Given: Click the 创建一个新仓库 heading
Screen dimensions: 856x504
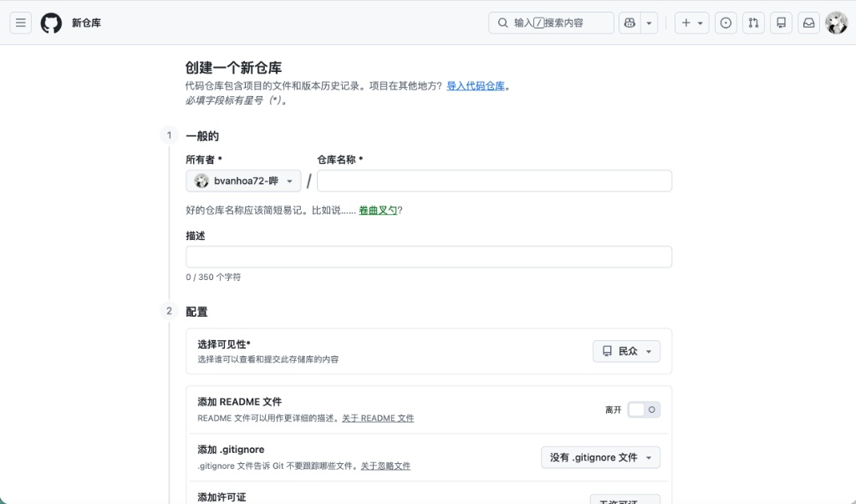Looking at the screenshot, I should click(233, 68).
